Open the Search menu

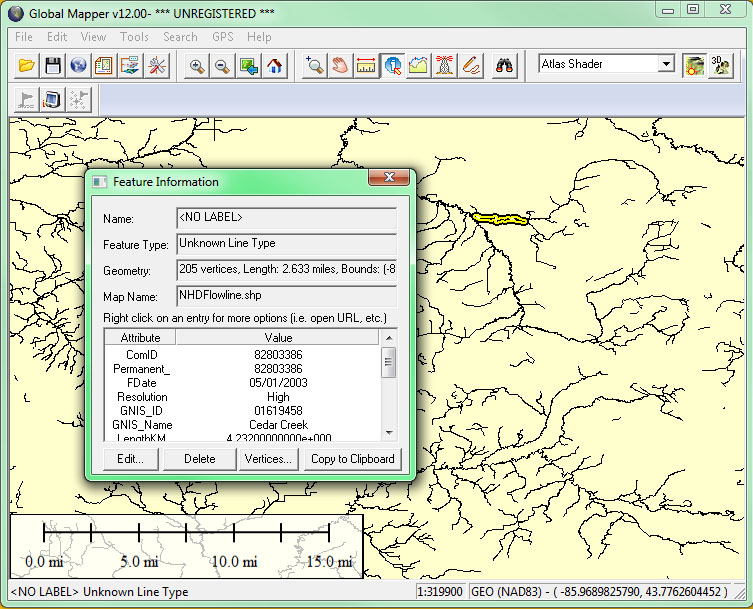180,37
